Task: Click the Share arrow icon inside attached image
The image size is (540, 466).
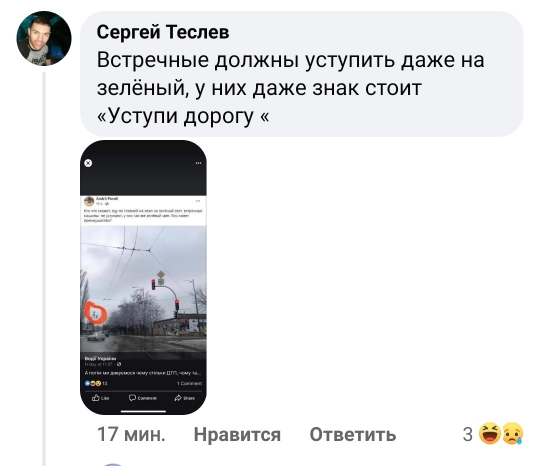Action: [178, 398]
